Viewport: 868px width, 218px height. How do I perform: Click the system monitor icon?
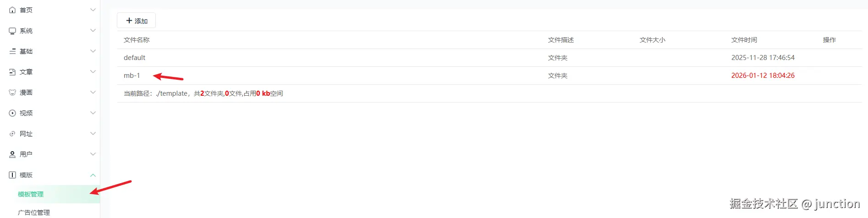12,31
